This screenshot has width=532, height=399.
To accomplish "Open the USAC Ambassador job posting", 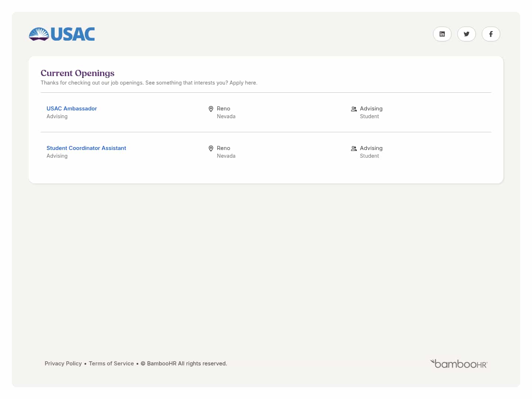I will click(x=72, y=108).
